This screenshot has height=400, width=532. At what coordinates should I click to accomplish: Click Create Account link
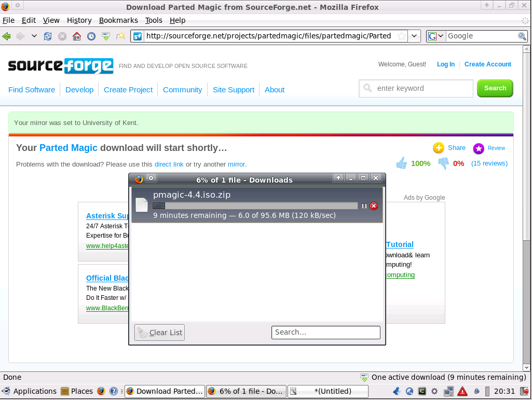[x=488, y=64]
